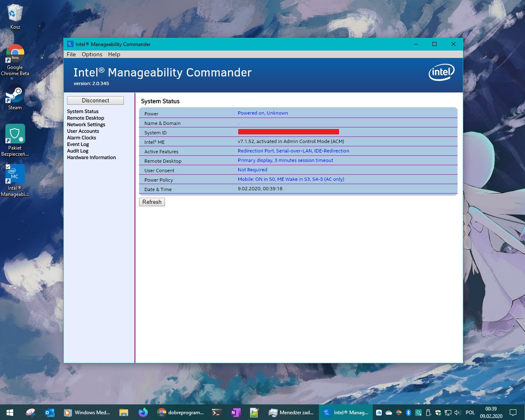The width and height of the screenshot is (525, 420).
Task: Open the File menu
Action: tap(71, 54)
